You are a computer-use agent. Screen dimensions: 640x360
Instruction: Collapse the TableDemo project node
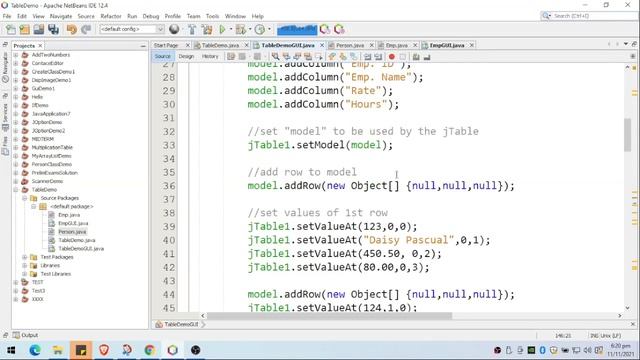point(16,190)
